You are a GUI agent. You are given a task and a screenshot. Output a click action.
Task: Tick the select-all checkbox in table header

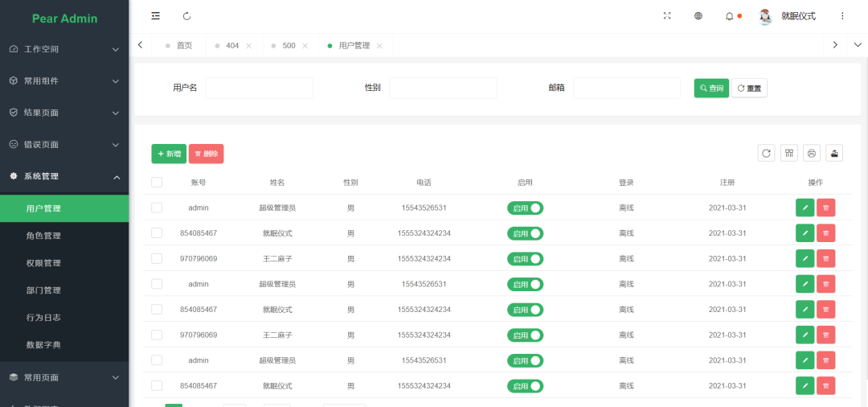157,182
